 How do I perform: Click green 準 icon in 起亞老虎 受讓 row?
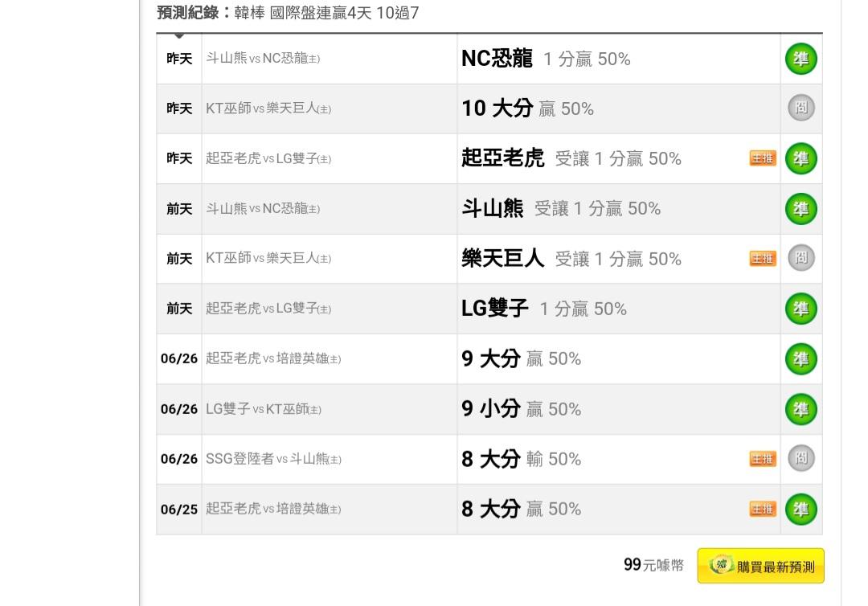(801, 159)
